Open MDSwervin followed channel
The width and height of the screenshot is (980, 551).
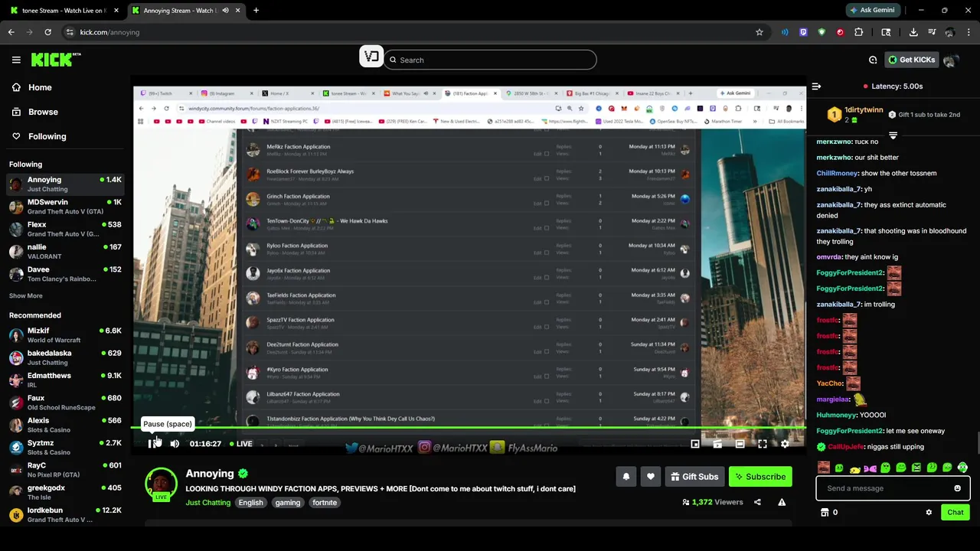65,207
